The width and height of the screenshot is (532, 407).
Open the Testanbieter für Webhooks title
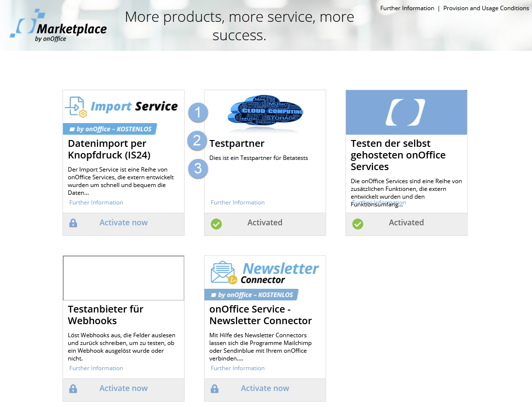tap(106, 315)
